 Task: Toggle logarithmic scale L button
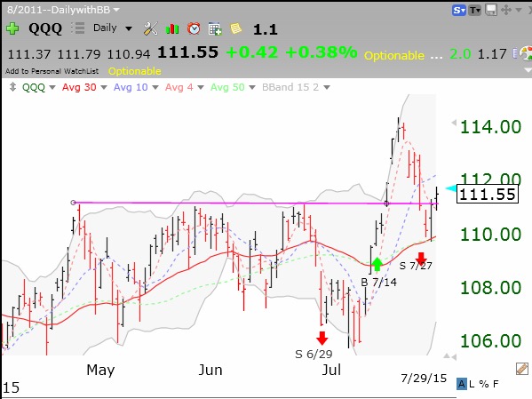[x=472, y=384]
